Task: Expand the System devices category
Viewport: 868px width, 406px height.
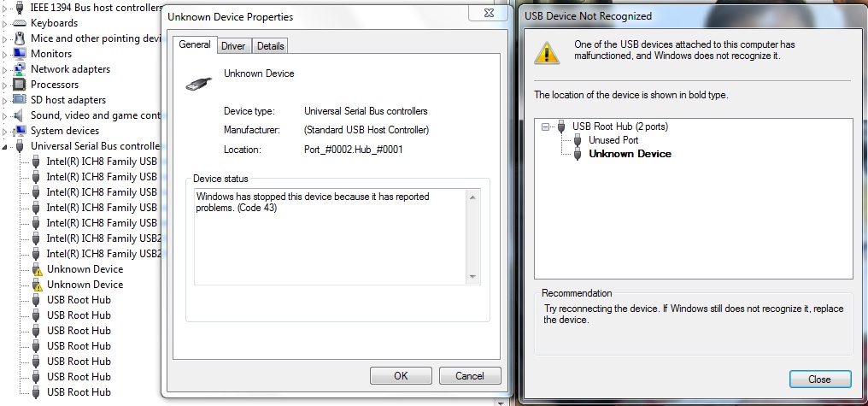Action: 5,132
